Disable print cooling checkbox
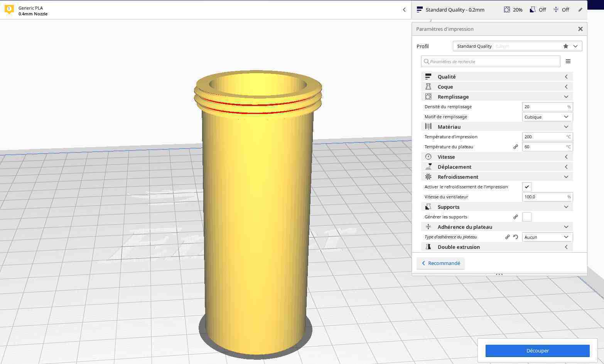Image resolution: width=604 pixels, height=364 pixels. [x=526, y=186]
